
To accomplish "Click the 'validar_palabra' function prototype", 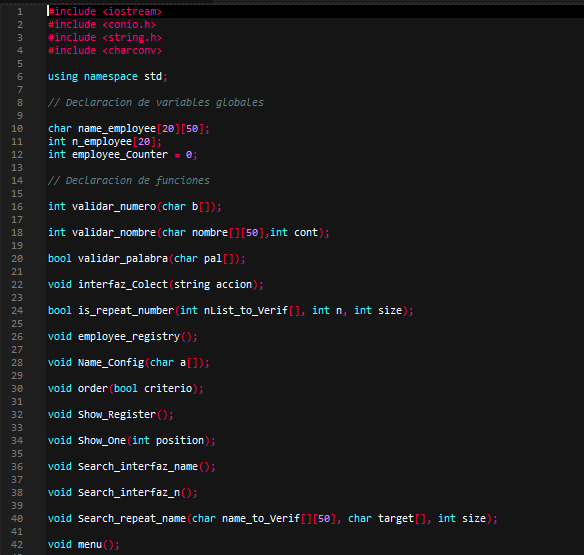I will click(147, 259).
